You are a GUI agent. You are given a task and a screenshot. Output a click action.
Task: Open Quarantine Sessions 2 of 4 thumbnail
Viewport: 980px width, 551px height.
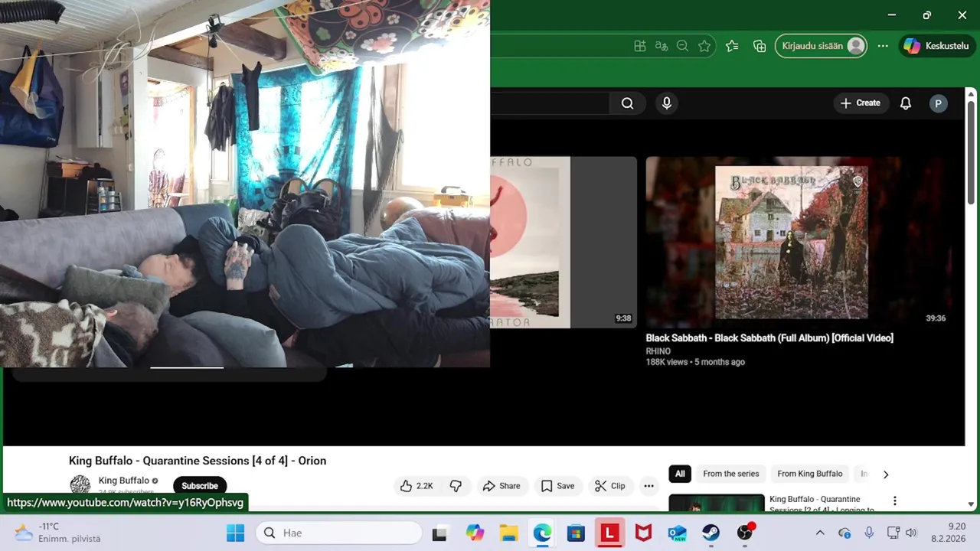[717, 503]
